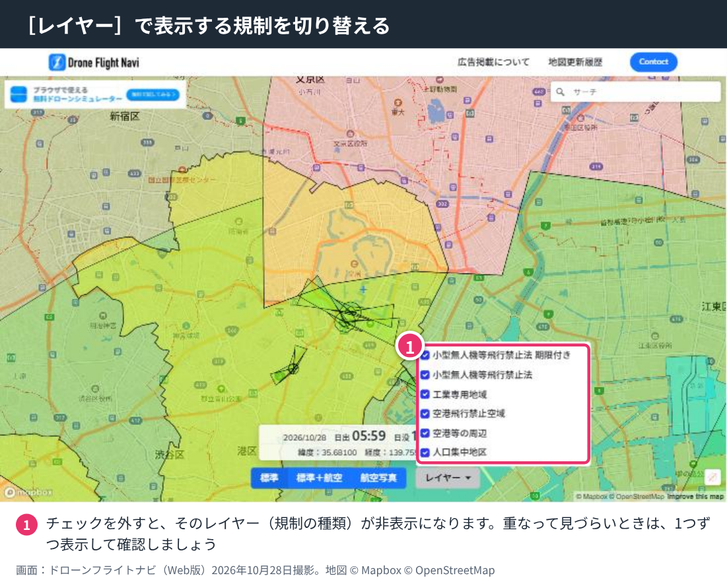The width and height of the screenshot is (727, 588).
Task: Click the 国立国際医療センター map marker
Action: (x=183, y=170)
